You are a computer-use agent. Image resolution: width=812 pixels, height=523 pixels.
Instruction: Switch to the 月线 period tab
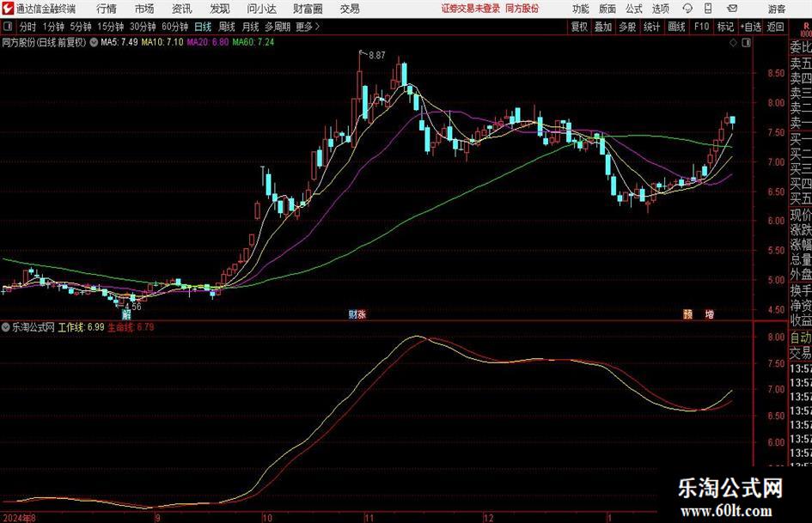click(x=250, y=27)
